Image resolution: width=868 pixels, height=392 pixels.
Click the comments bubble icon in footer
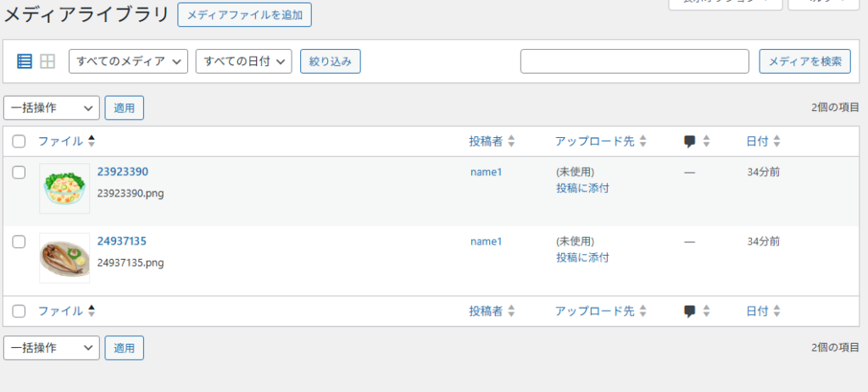[690, 312]
